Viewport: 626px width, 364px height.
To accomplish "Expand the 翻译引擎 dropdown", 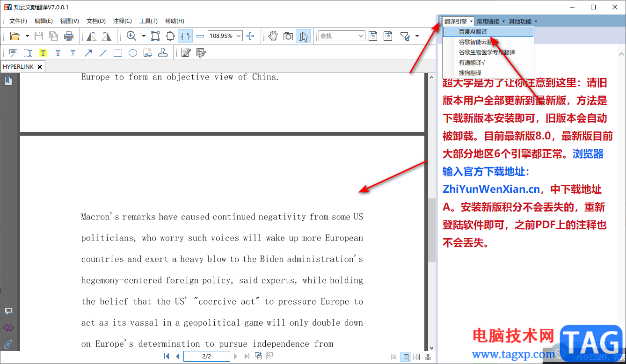I will (x=459, y=22).
